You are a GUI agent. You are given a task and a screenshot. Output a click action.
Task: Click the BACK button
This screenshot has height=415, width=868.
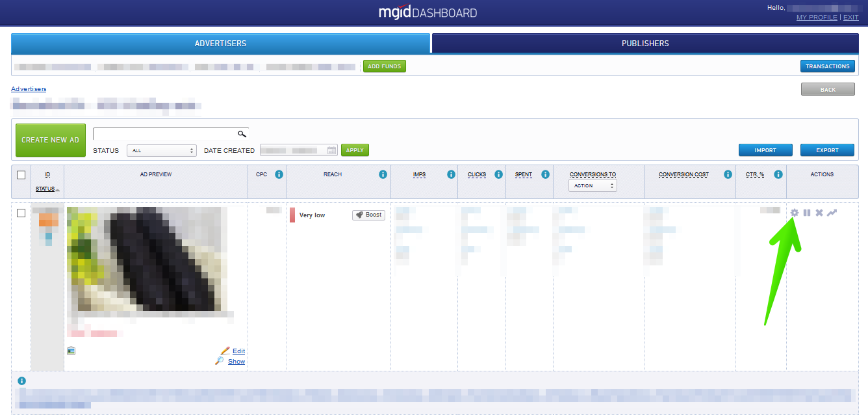(828, 90)
